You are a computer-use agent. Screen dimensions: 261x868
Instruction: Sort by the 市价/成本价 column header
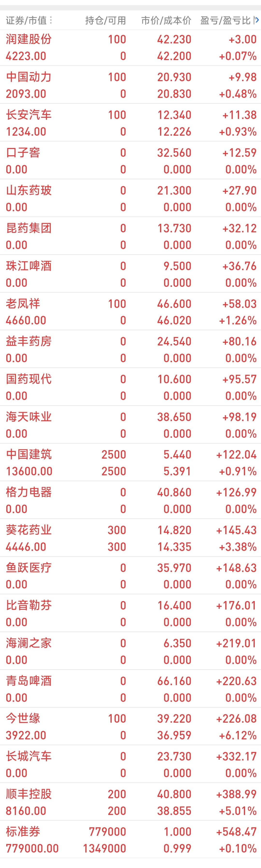tap(166, 21)
